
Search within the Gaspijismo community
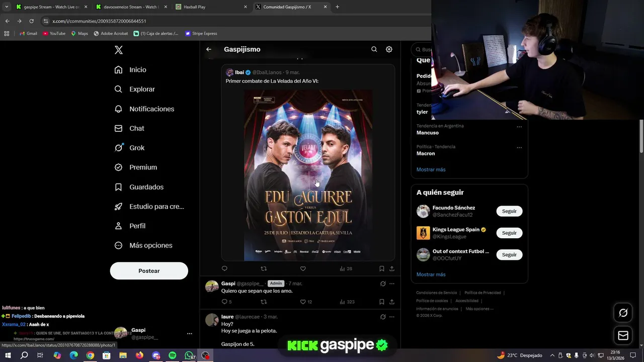click(374, 49)
